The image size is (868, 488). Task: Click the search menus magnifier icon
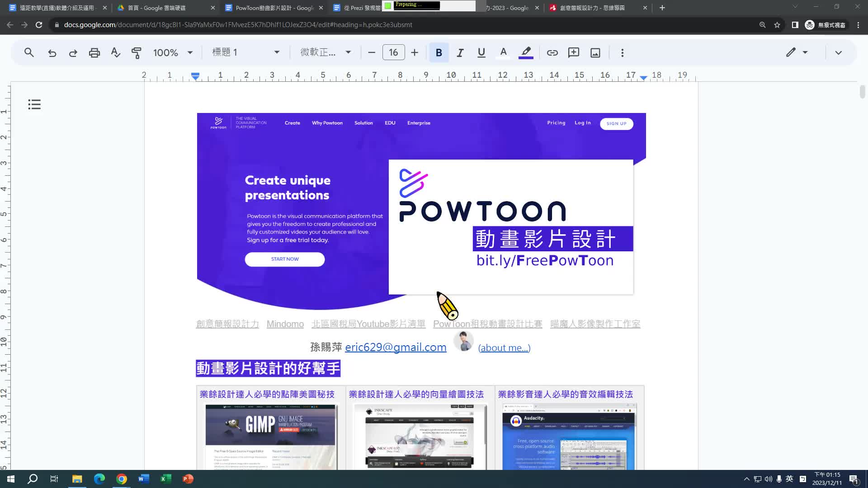[29, 52]
